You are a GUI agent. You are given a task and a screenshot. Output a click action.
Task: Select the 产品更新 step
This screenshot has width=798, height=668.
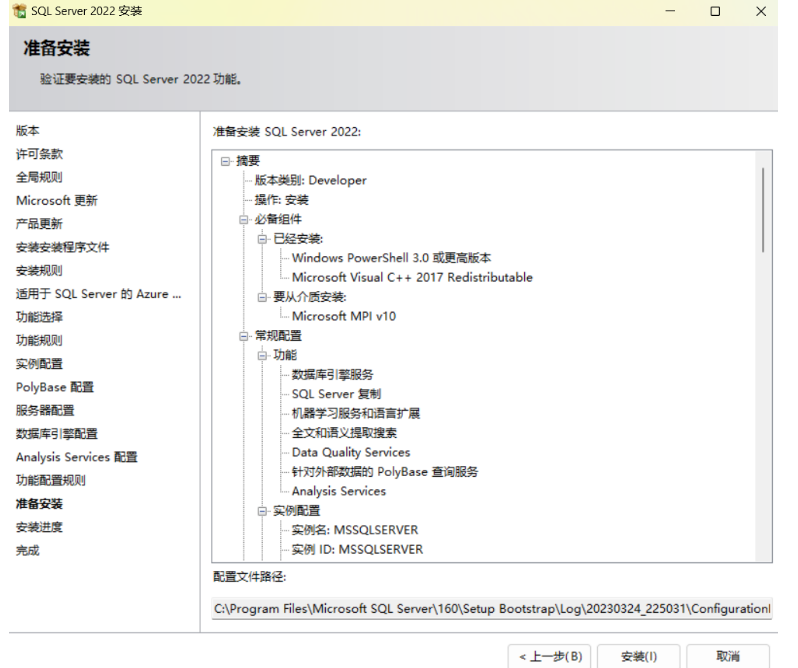point(39,224)
